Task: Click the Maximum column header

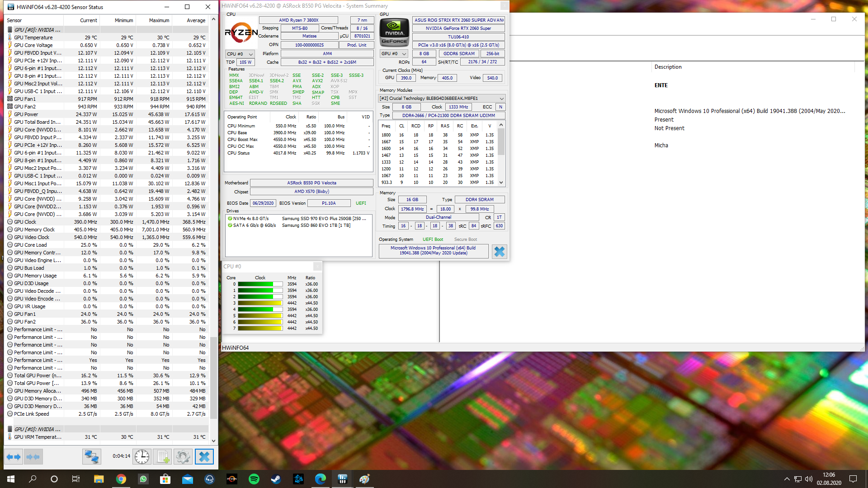Action: [154, 20]
